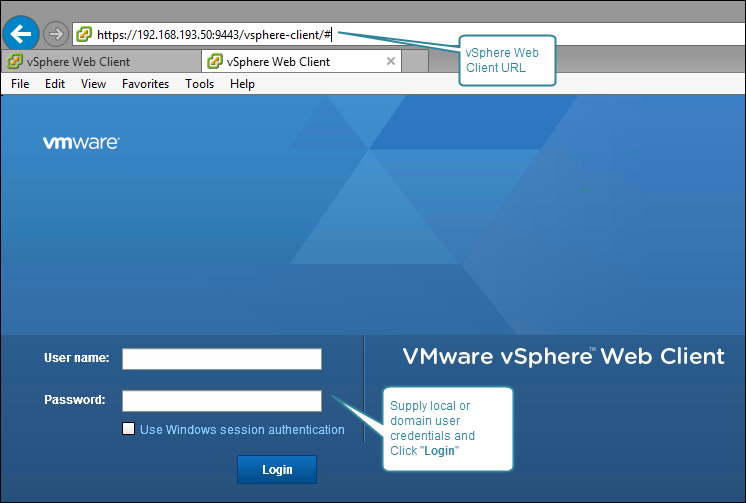Image resolution: width=746 pixels, height=503 pixels.
Task: Switch to the first vSphere Web Client tab
Action: point(101,61)
